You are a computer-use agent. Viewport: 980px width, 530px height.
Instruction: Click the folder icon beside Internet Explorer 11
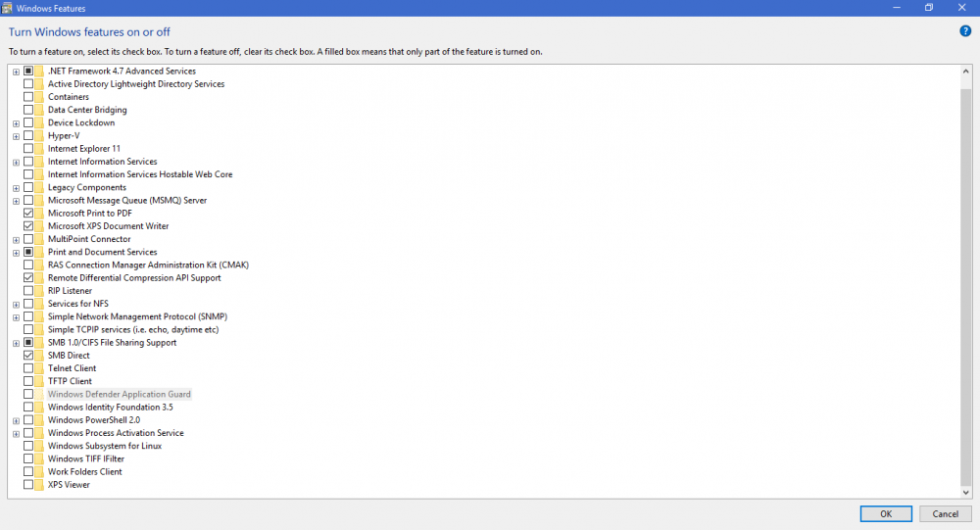pos(40,149)
